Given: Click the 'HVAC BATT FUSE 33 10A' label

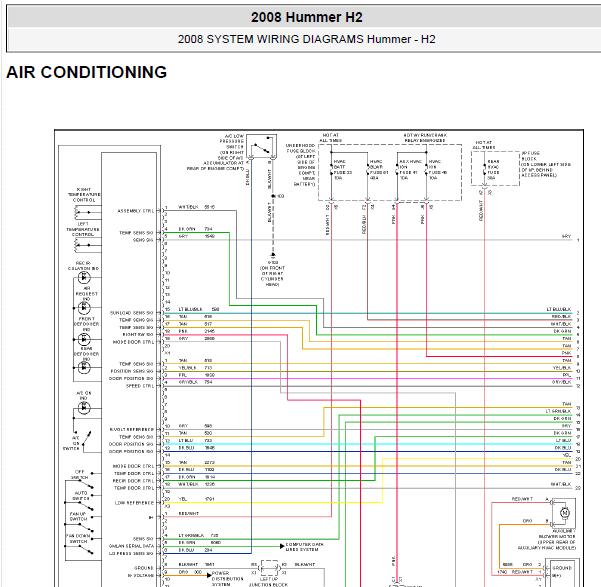Looking at the screenshot, I should coord(343,170).
